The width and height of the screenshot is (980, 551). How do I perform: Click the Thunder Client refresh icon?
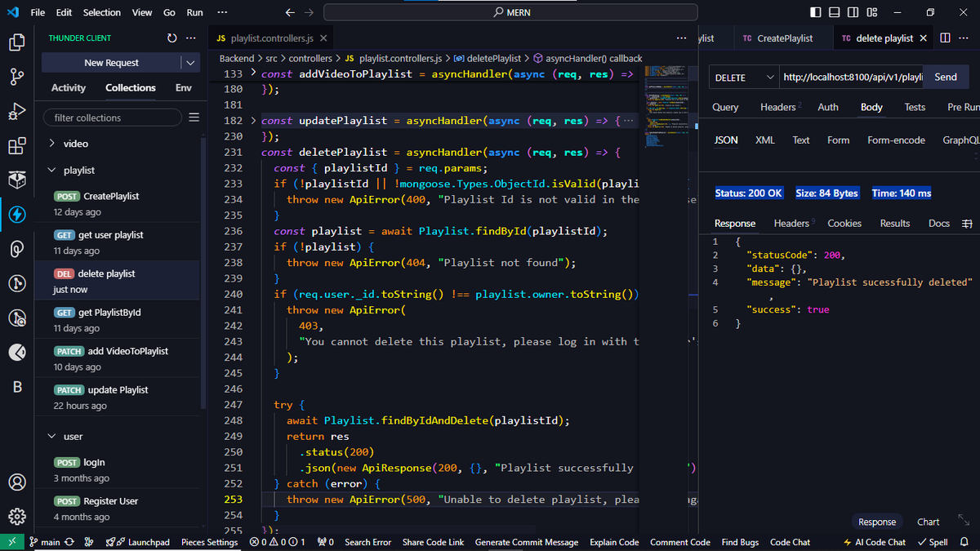pos(171,38)
